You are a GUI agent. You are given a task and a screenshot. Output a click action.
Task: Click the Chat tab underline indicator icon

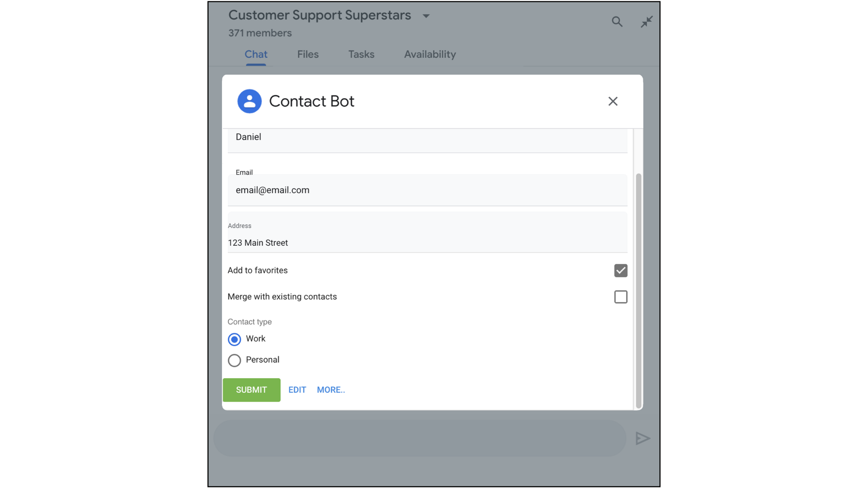coord(256,64)
